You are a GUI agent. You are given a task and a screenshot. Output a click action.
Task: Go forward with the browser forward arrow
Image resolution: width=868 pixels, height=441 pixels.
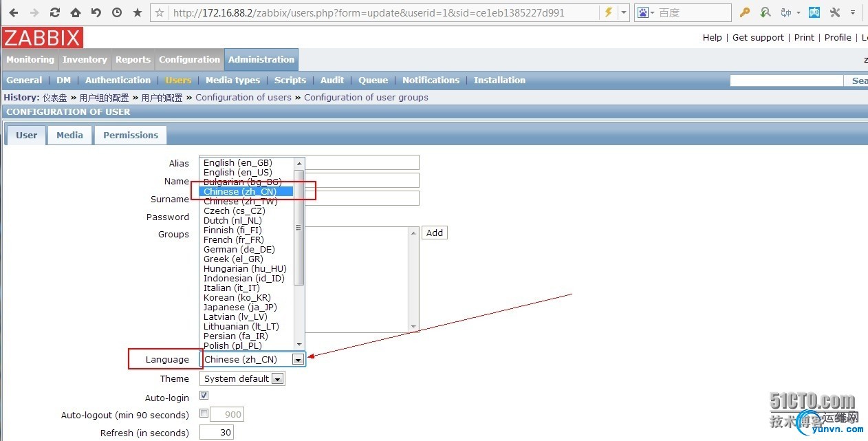[34, 12]
